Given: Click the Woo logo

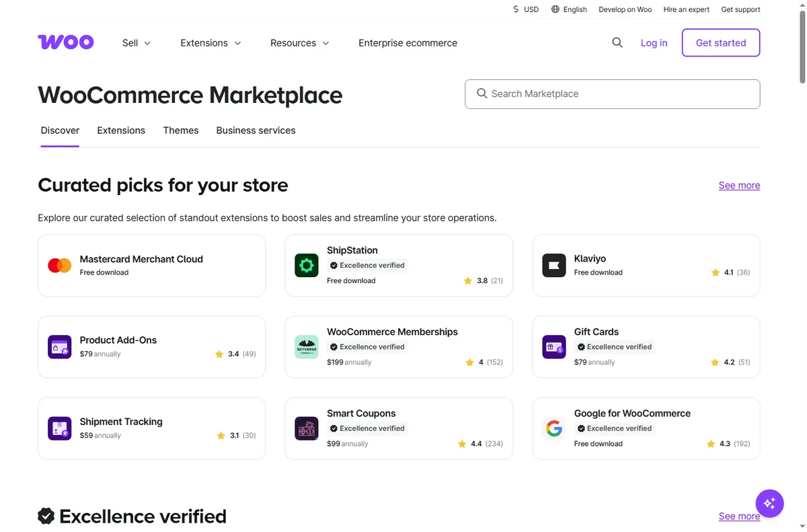Looking at the screenshot, I should pos(66,42).
